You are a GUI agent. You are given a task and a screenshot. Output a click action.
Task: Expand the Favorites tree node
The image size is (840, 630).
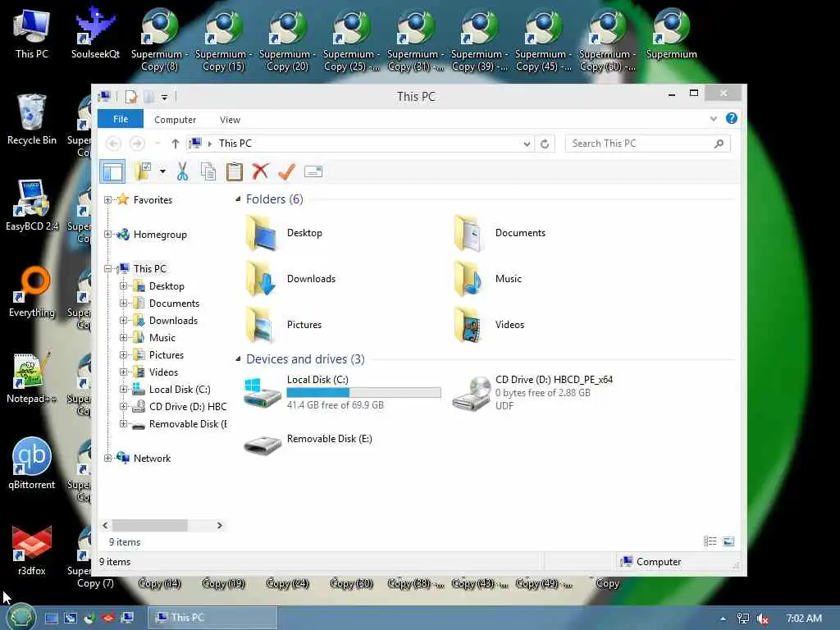click(107, 200)
